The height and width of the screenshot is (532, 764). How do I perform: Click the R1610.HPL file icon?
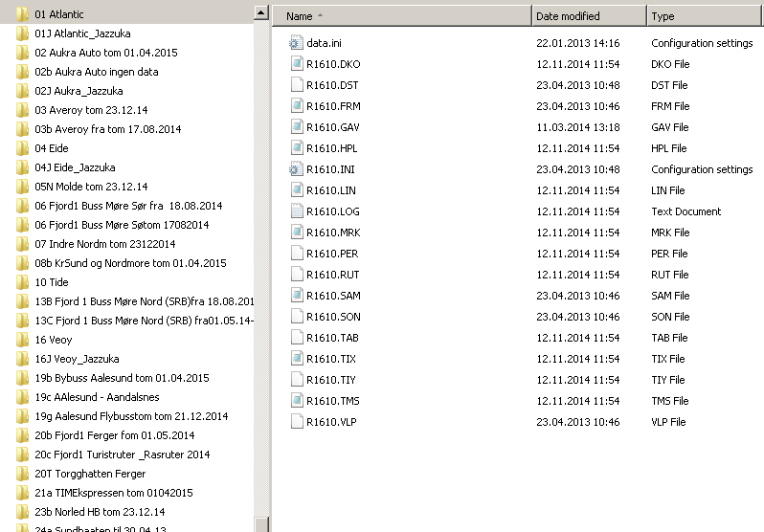coord(297,148)
